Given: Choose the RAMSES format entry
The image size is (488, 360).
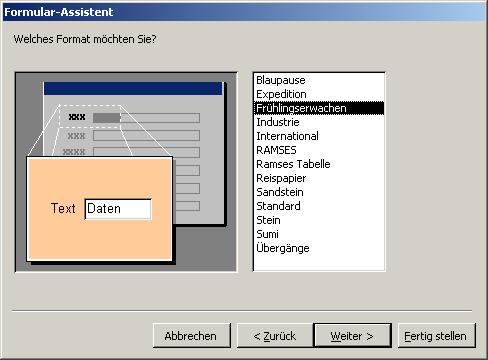Looking at the screenshot, I should 319,150.
